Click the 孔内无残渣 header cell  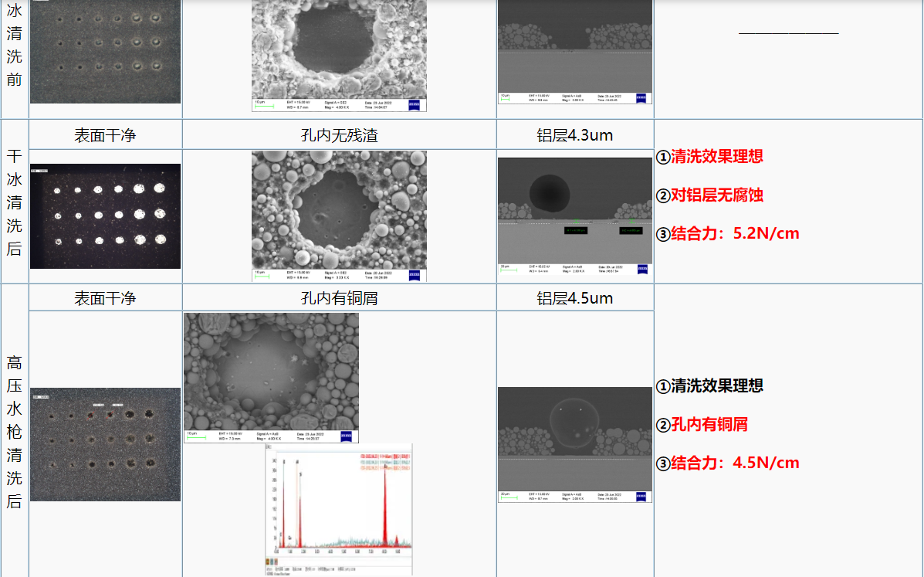(x=339, y=136)
